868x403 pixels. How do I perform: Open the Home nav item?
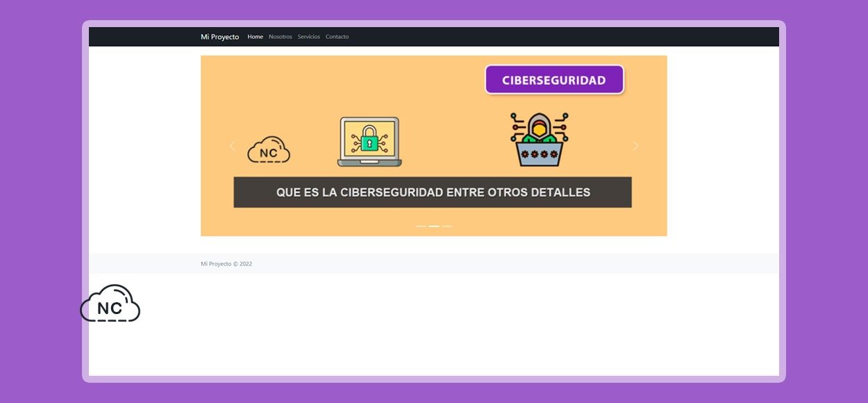256,37
